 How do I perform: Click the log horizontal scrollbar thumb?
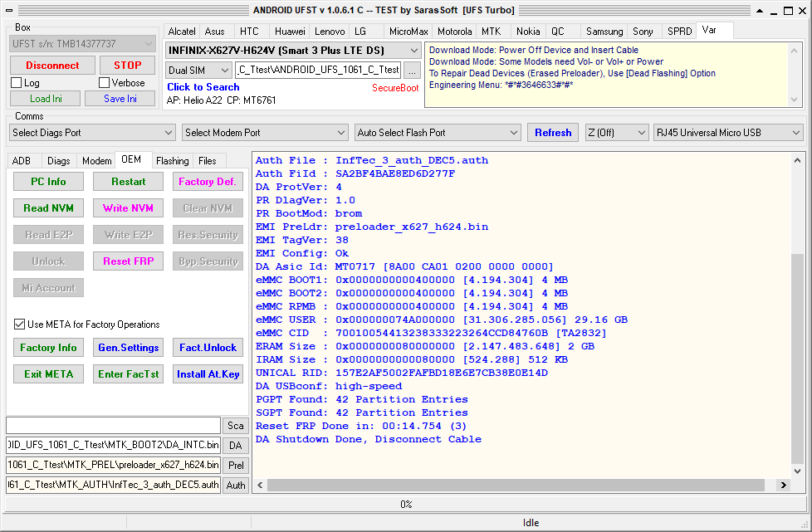[x=516, y=485]
